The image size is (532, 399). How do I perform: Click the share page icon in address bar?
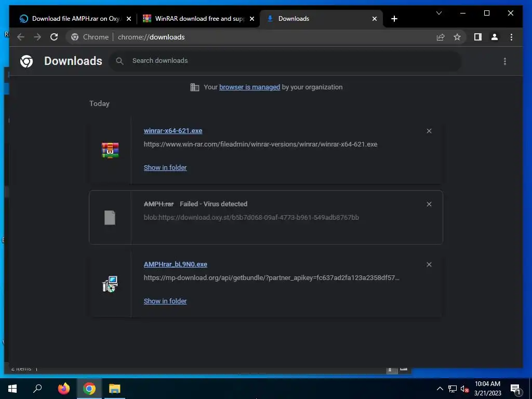441,37
